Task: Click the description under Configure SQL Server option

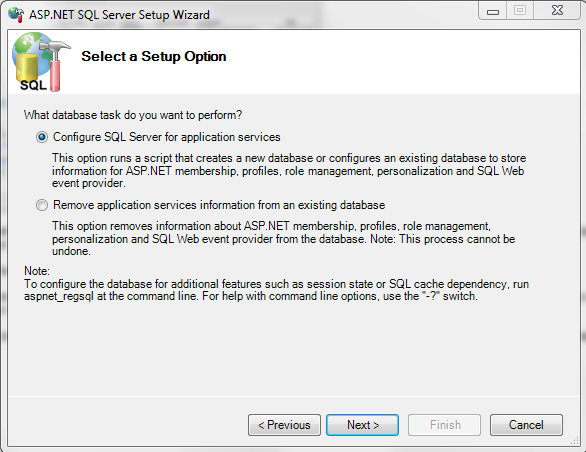Action: tap(289, 170)
